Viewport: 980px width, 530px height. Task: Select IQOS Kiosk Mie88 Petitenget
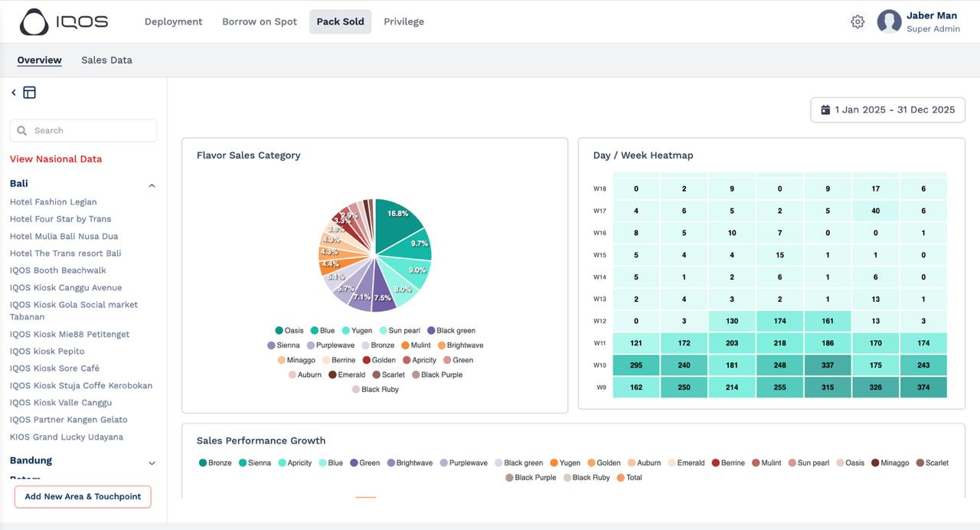(70, 335)
